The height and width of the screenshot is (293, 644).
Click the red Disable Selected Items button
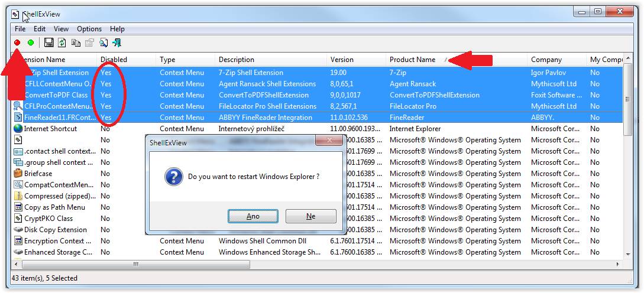pyautogui.click(x=17, y=43)
